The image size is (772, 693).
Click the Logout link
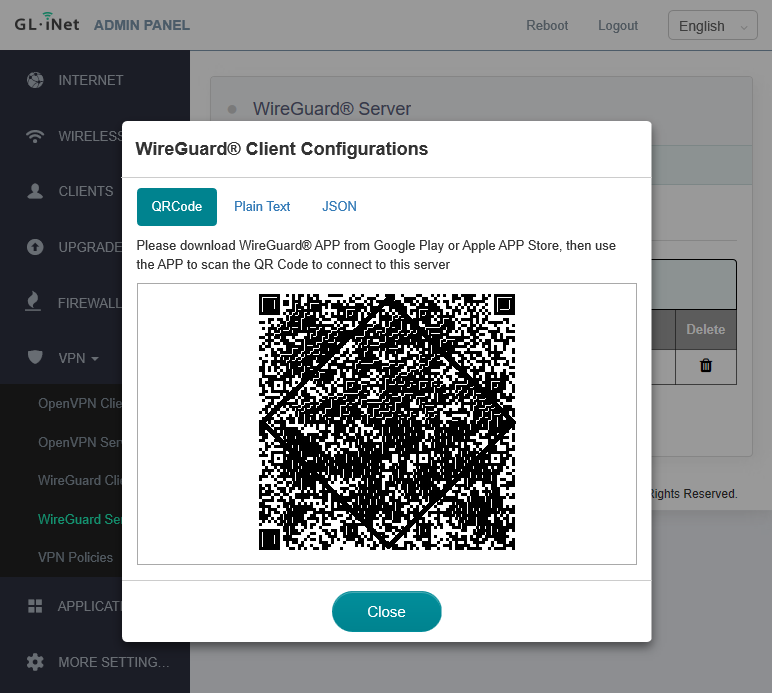coord(617,26)
